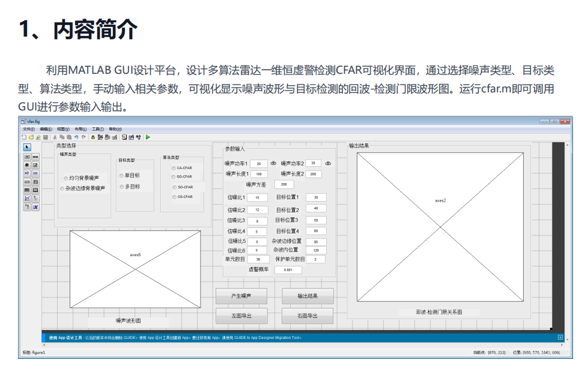Open the 帮助 menu
This screenshot has width=588, height=375.
point(115,129)
